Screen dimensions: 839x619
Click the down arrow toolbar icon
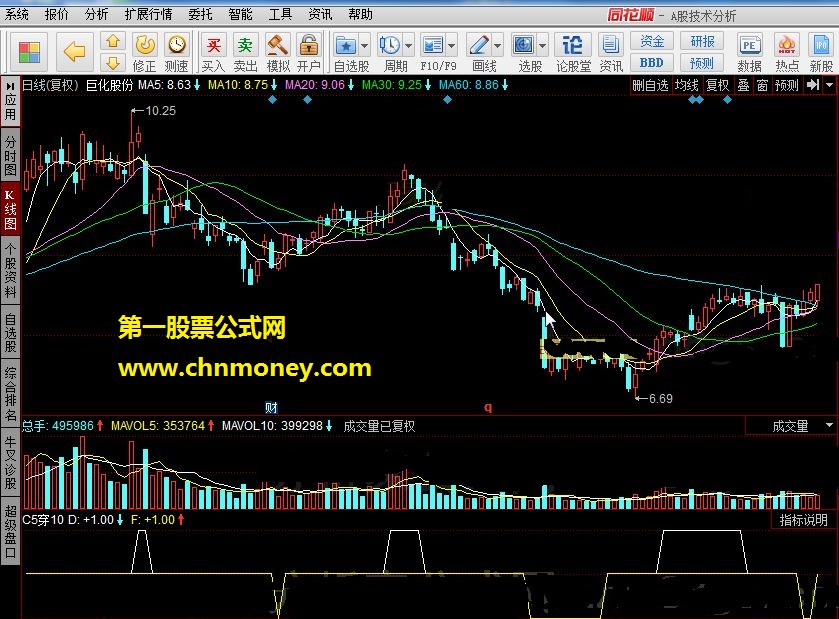click(113, 63)
